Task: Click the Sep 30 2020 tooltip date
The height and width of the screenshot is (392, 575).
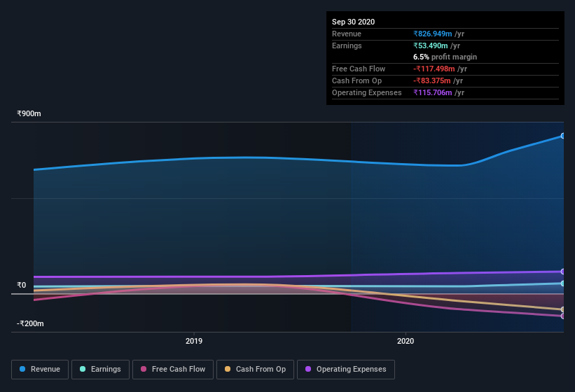Action: [353, 22]
